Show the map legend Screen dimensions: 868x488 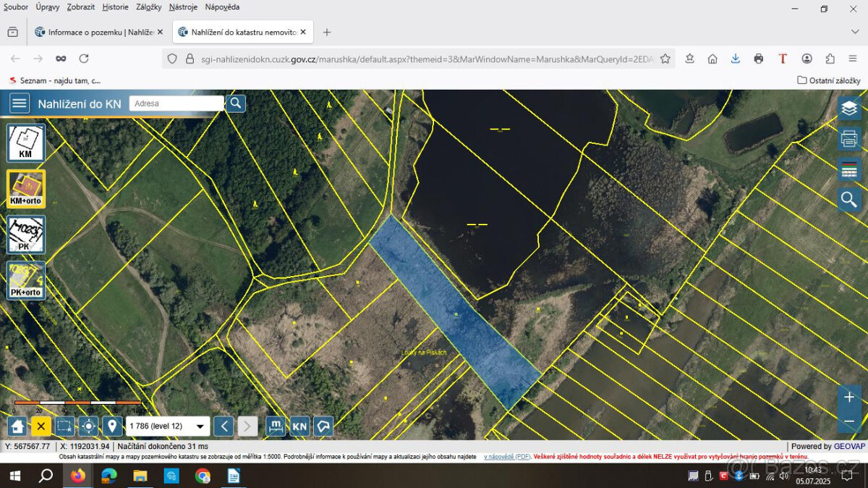point(849,169)
